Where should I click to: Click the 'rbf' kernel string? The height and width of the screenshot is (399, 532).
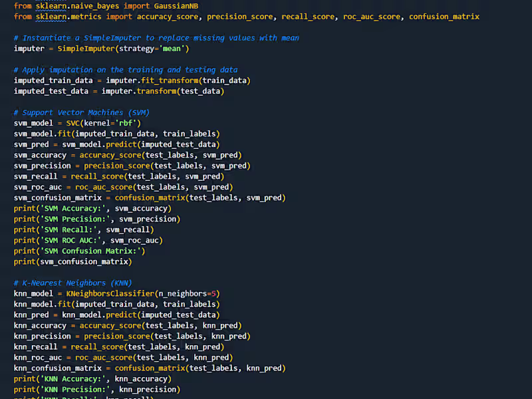coord(126,123)
